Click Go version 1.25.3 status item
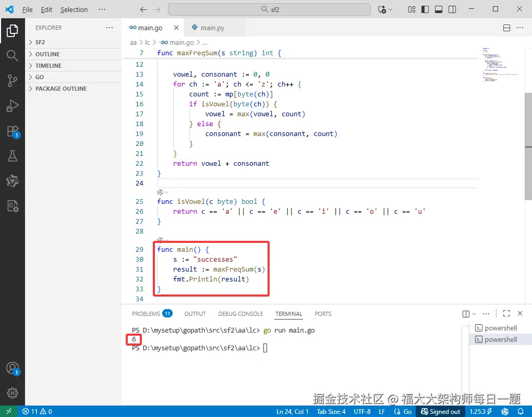Screen dimensions: 532x417 (481, 411)
